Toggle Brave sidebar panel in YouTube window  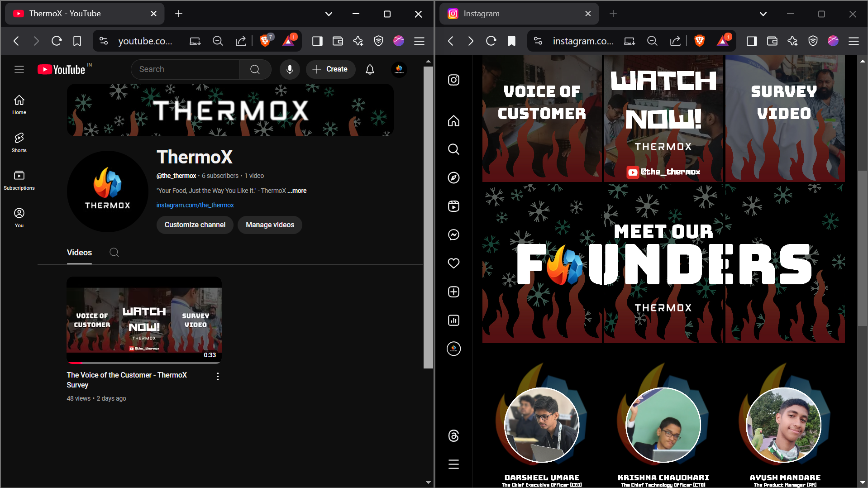click(x=317, y=41)
